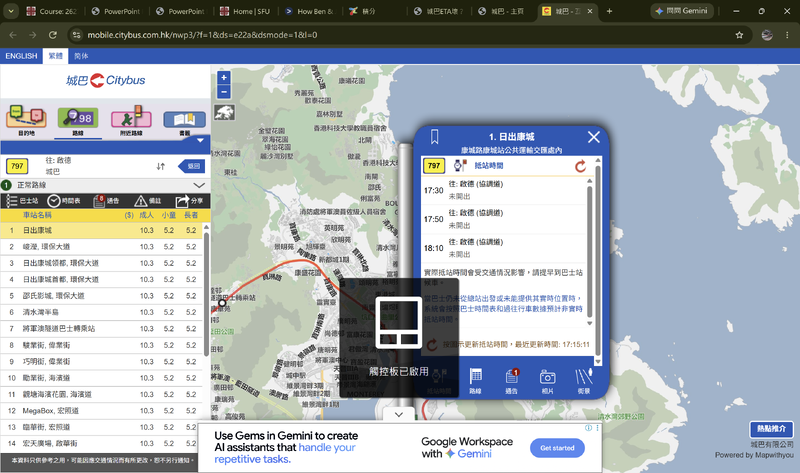Click the Get started ad button
This screenshot has height=473, width=800.
pos(557,448)
